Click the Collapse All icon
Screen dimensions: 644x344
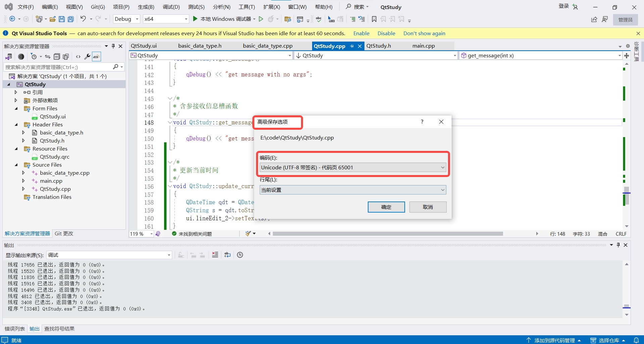pos(57,57)
